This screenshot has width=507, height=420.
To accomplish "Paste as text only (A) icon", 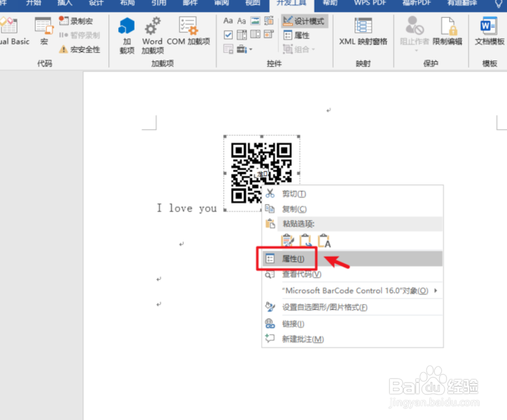I will click(325, 241).
